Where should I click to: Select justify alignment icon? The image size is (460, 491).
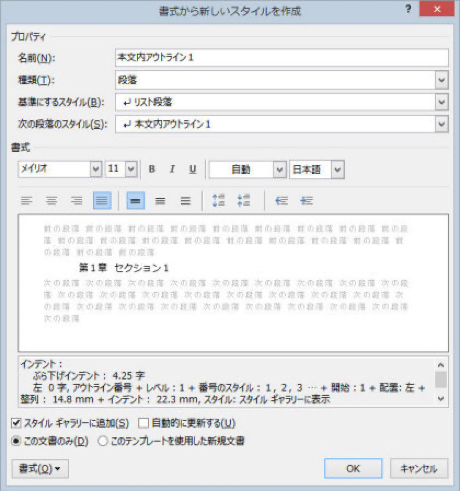[x=102, y=201]
